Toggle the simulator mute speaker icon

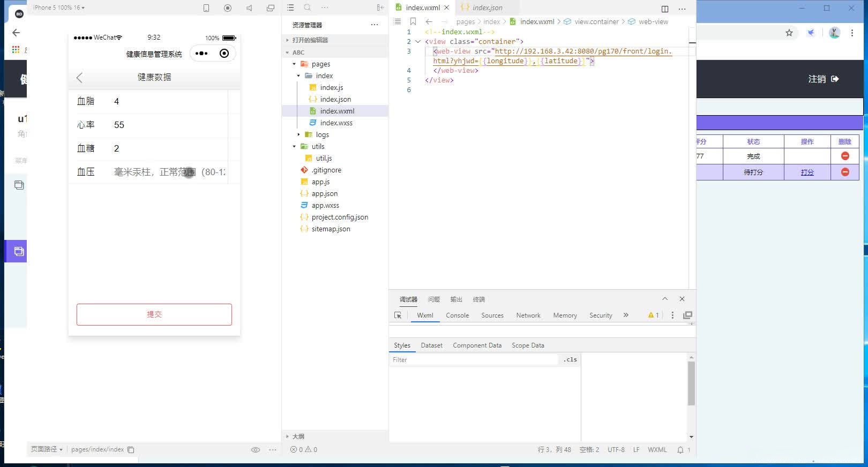[x=249, y=8]
